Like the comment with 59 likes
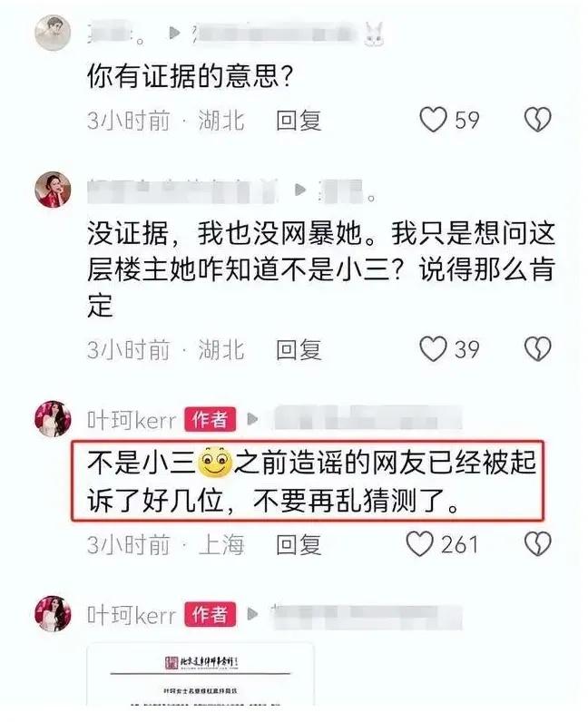Viewport: 588px width, 722px height. [x=433, y=120]
